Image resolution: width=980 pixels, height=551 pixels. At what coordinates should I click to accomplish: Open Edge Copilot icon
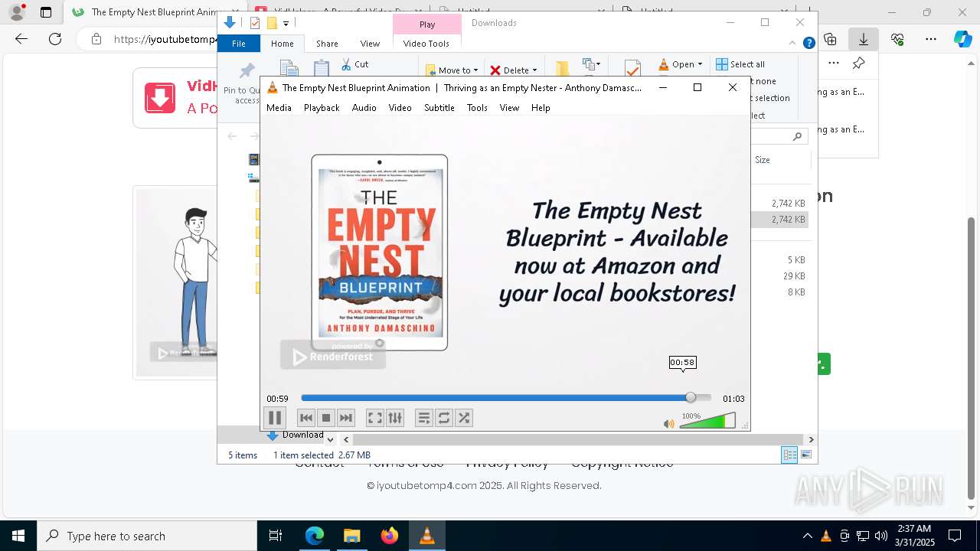coord(962,39)
